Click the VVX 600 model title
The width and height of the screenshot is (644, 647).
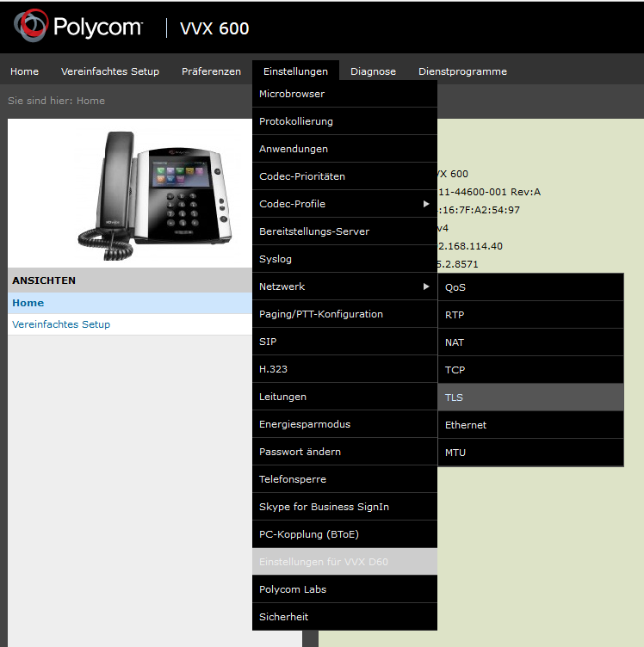tap(214, 28)
